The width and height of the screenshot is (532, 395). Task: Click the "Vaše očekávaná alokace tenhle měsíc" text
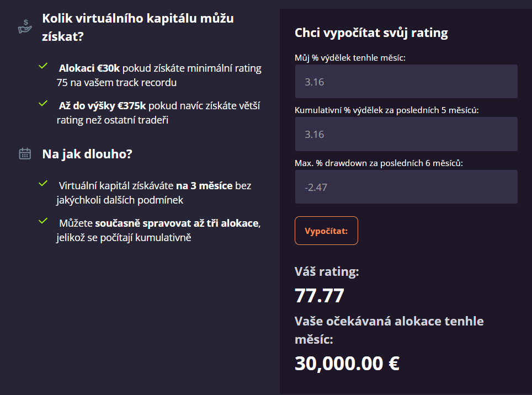point(389,329)
